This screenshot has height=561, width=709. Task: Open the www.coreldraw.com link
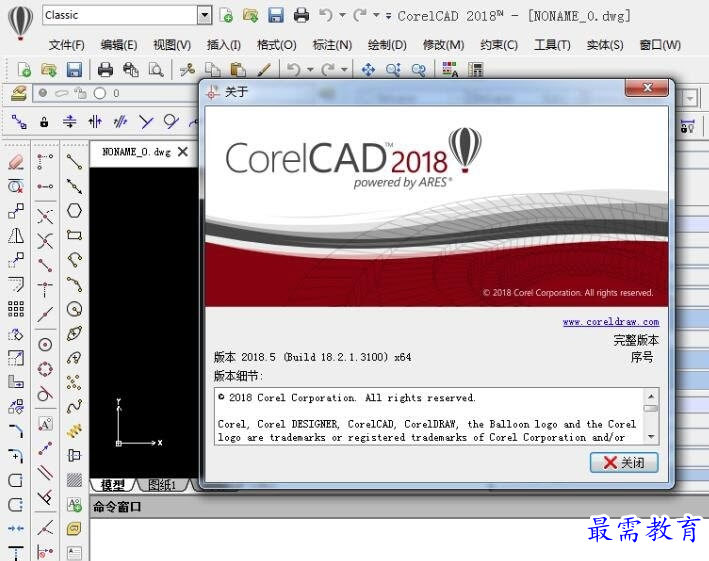coord(611,322)
